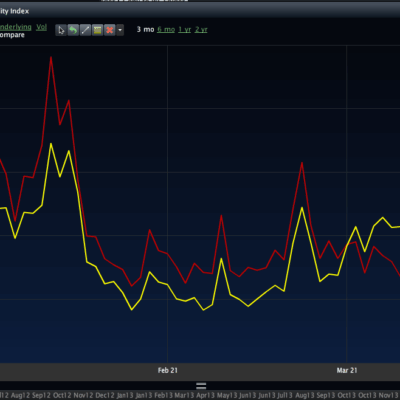Viewport: 400px width, 400px height.
Task: Click the Apr13 timeline label
Action: (x=205, y=396)
